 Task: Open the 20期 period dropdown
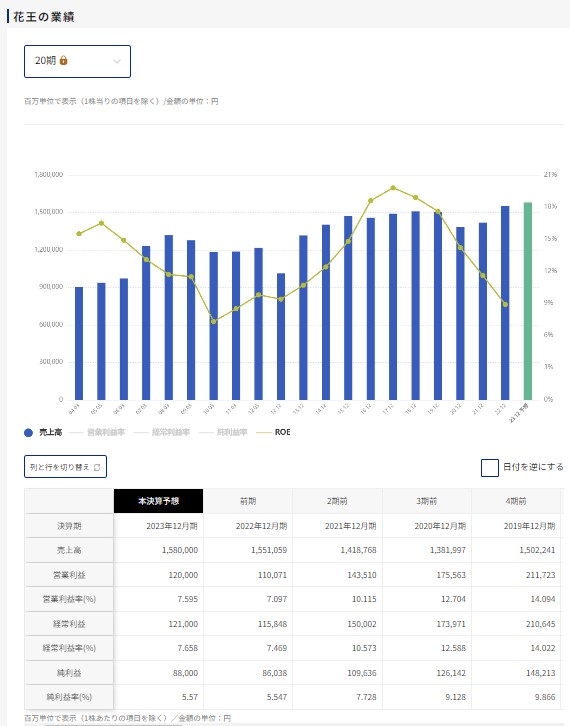(77, 61)
